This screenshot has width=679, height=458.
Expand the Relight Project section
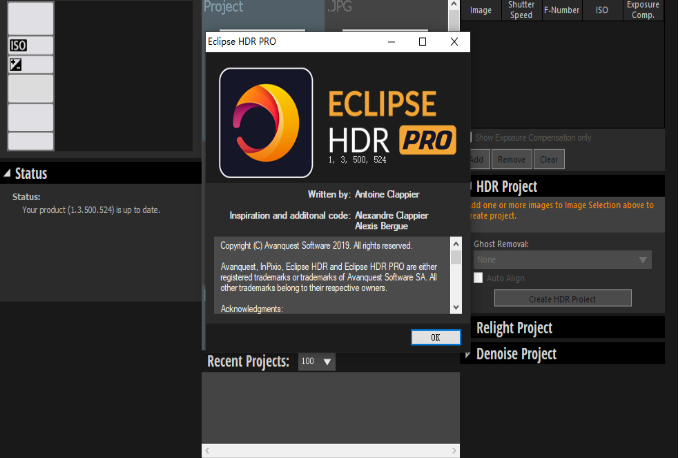[466, 328]
